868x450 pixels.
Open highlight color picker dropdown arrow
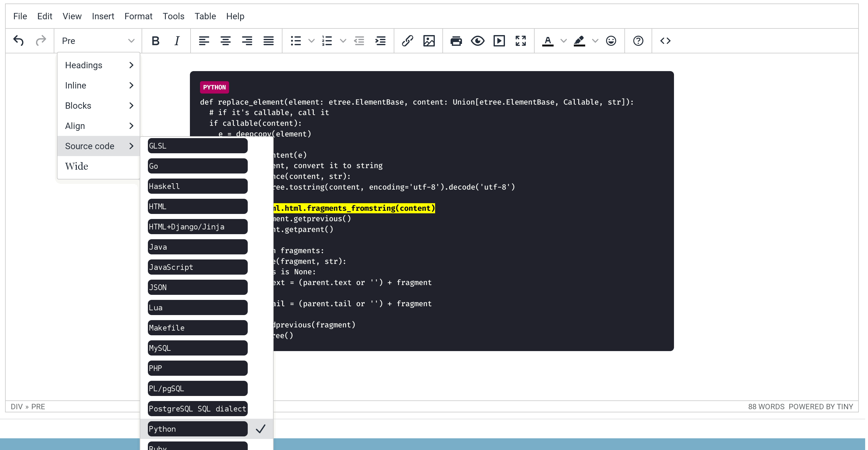[x=595, y=41]
